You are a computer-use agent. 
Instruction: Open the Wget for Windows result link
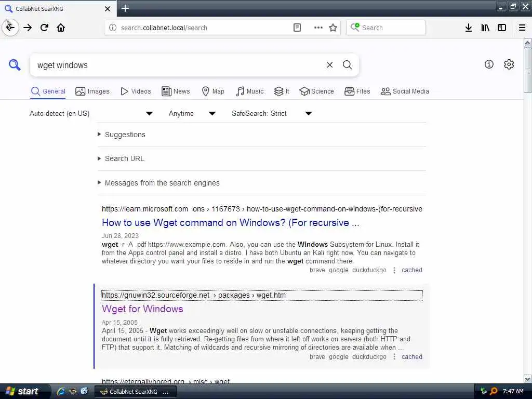tap(142, 309)
